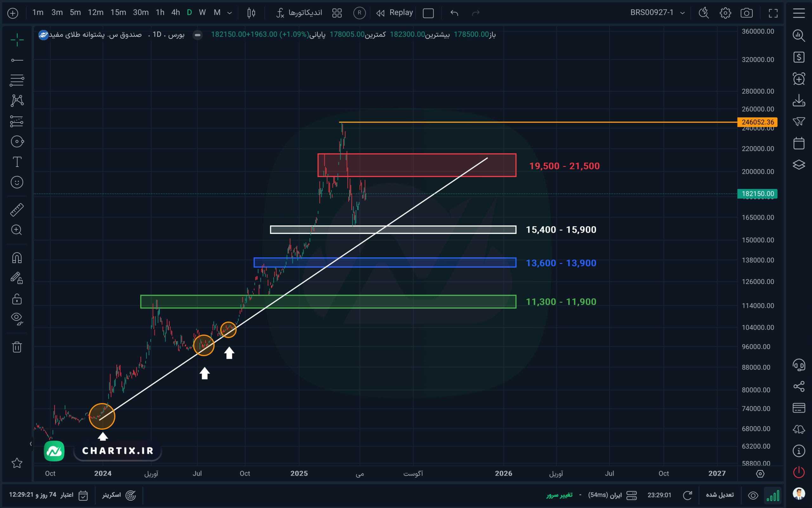The height and width of the screenshot is (508, 812).
Task: Expand the timeframe list chevron
Action: [230, 13]
